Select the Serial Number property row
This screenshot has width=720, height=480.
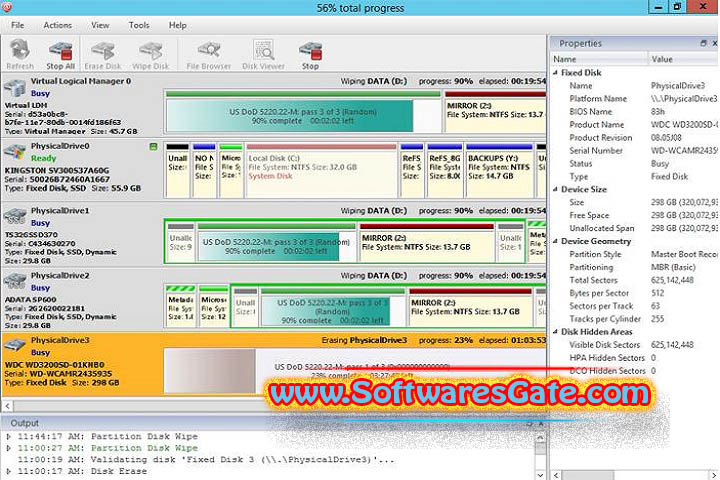tap(635, 151)
